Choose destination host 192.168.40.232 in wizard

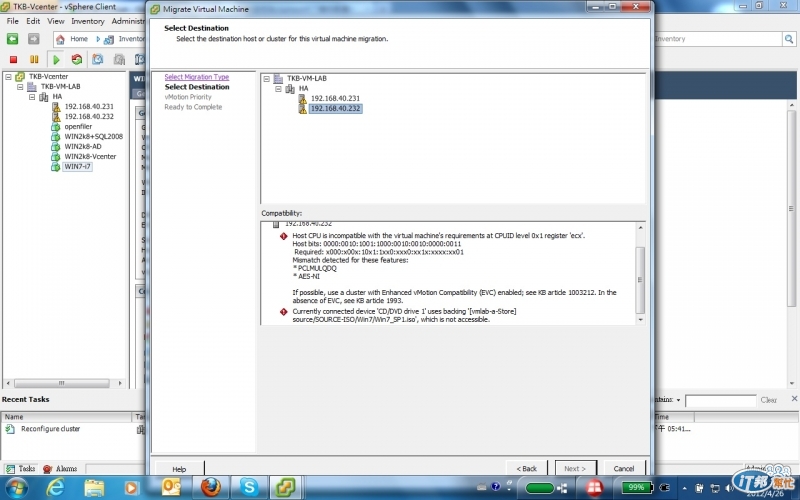(x=335, y=109)
